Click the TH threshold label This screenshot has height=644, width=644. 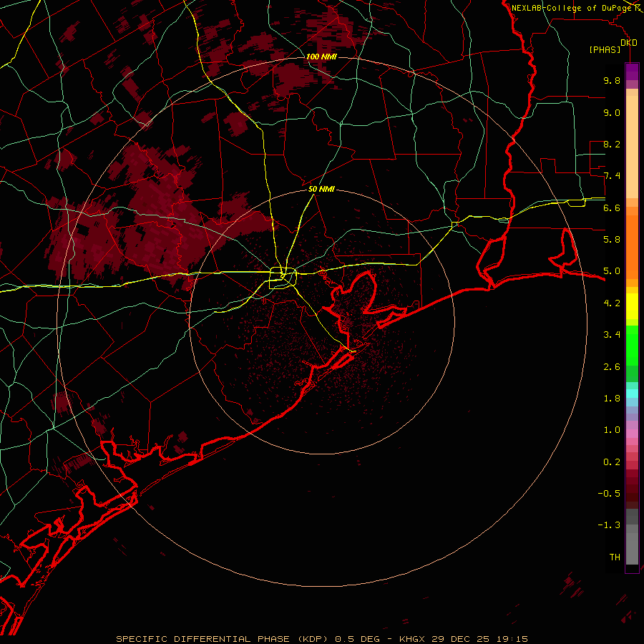[x=615, y=557]
